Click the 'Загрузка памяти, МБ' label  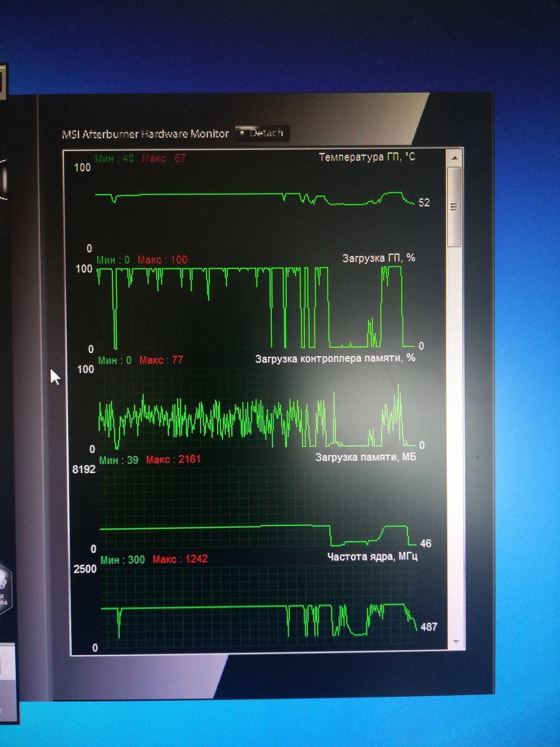[365, 458]
